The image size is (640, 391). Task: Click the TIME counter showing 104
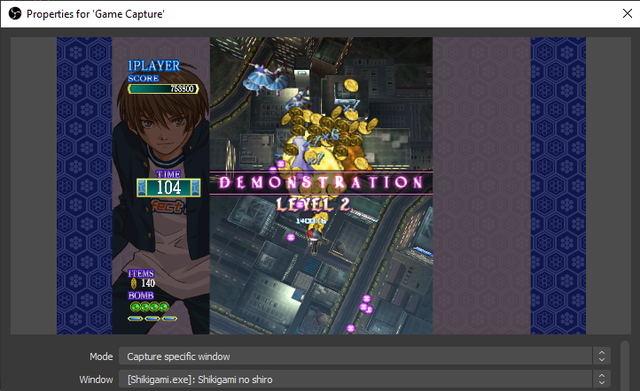(169, 187)
